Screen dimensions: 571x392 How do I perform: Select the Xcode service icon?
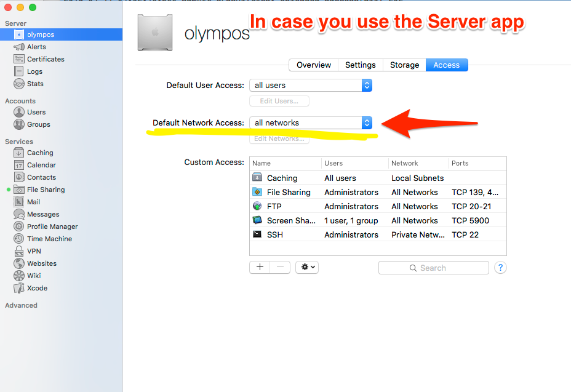pyautogui.click(x=19, y=288)
